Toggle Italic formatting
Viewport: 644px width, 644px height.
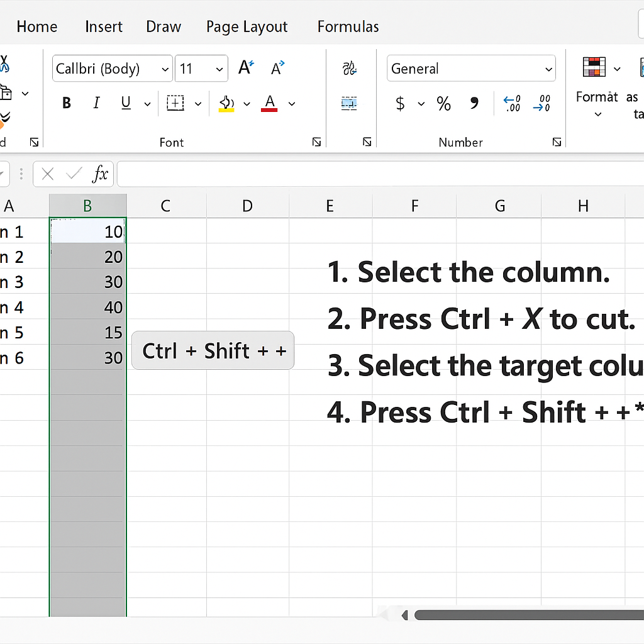pyautogui.click(x=96, y=104)
